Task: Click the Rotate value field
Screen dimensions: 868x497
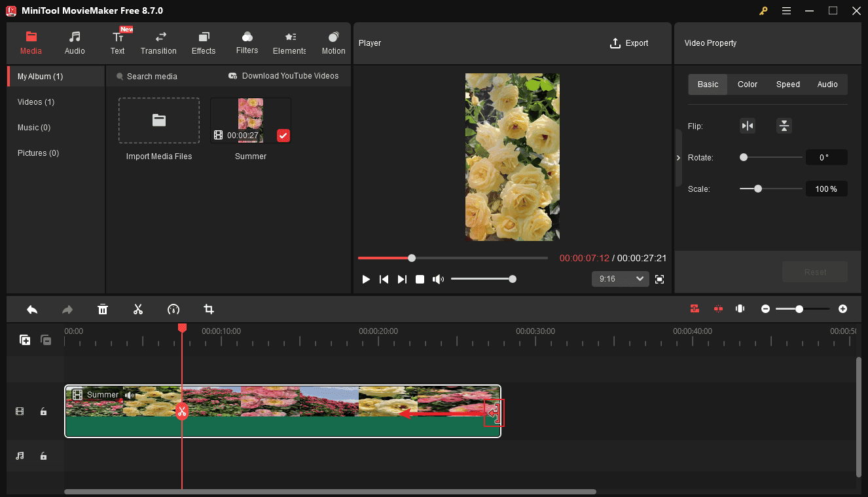Action: point(827,157)
